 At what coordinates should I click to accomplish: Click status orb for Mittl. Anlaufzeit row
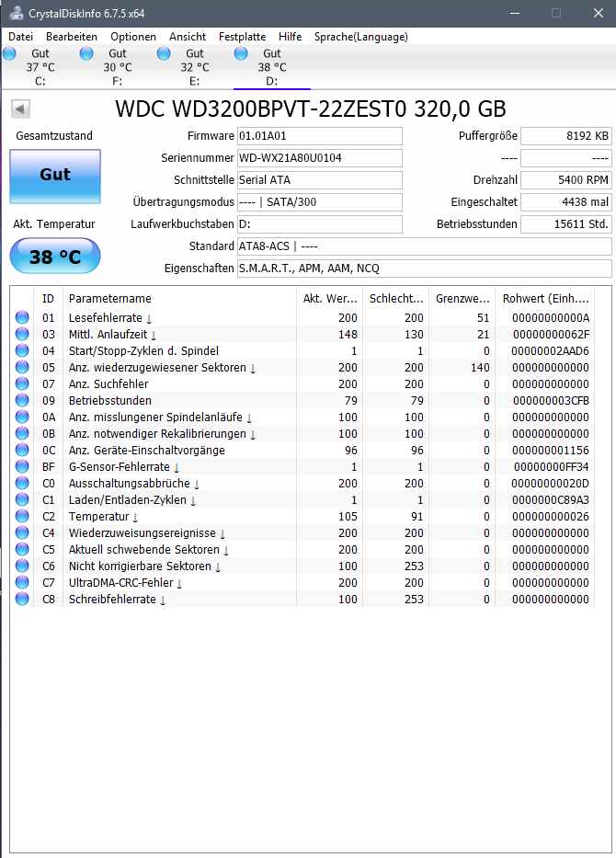22,334
